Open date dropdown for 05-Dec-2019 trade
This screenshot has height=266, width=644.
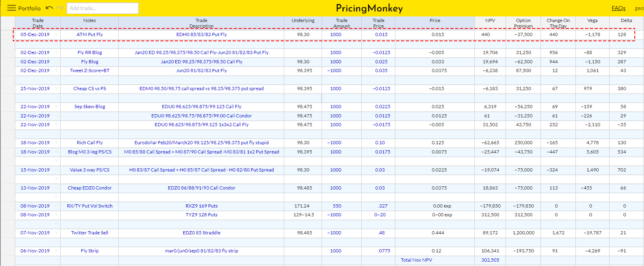coord(56,34)
